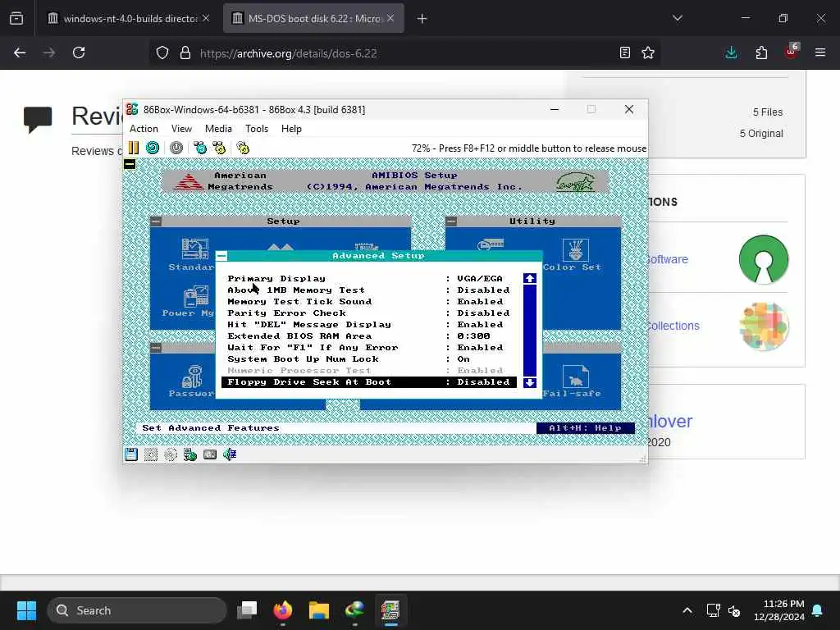Close the MS-DOS boot disk tab
The image size is (840, 630).
click(390, 18)
